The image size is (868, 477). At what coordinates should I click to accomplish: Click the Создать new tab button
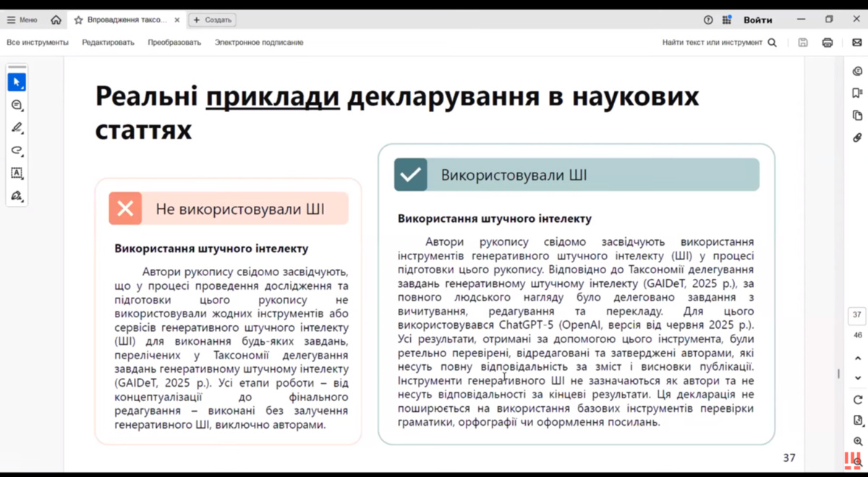[x=212, y=20]
